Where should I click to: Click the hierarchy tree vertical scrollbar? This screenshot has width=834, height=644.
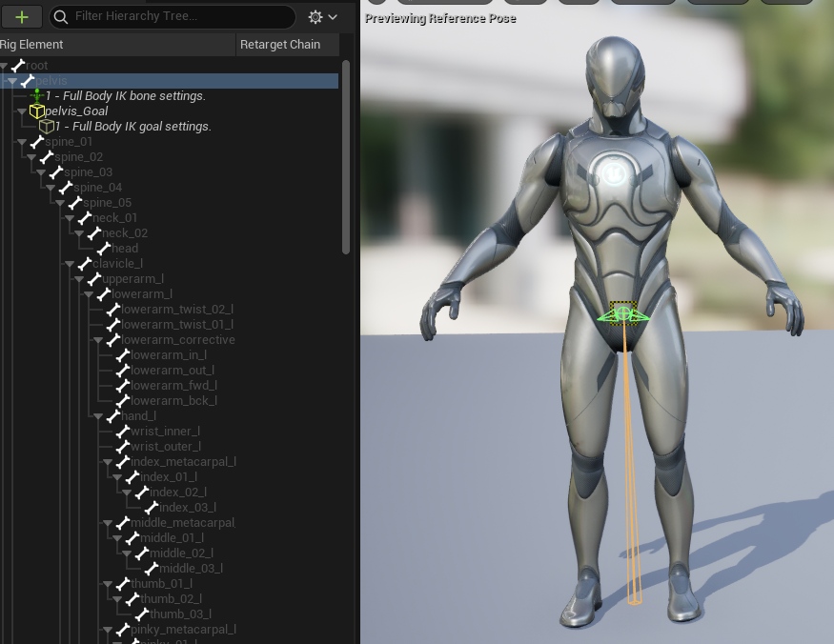tap(346, 157)
